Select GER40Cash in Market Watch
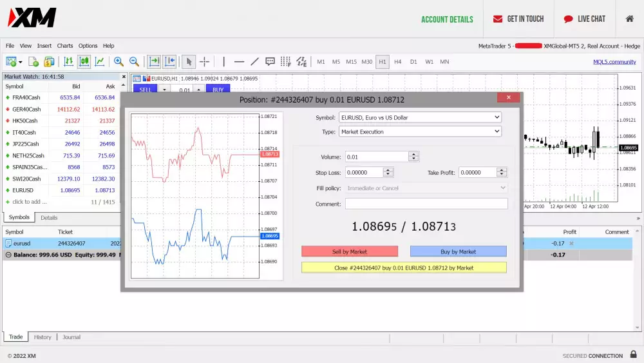 pyautogui.click(x=61, y=109)
